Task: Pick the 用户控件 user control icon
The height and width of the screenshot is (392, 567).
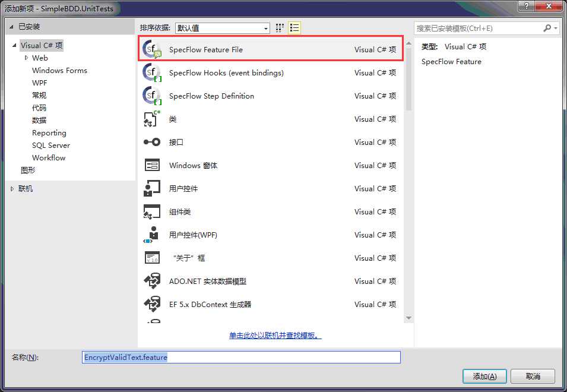Action: 152,188
